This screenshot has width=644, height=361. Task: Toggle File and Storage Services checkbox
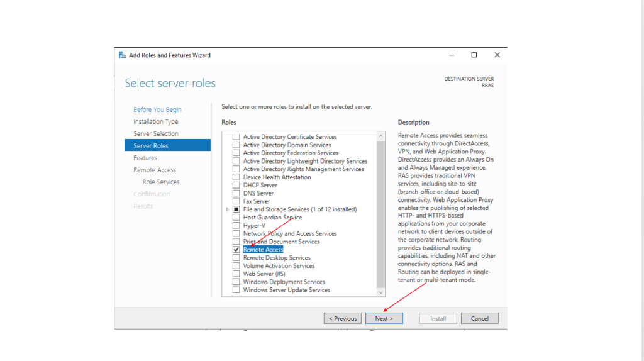(236, 209)
